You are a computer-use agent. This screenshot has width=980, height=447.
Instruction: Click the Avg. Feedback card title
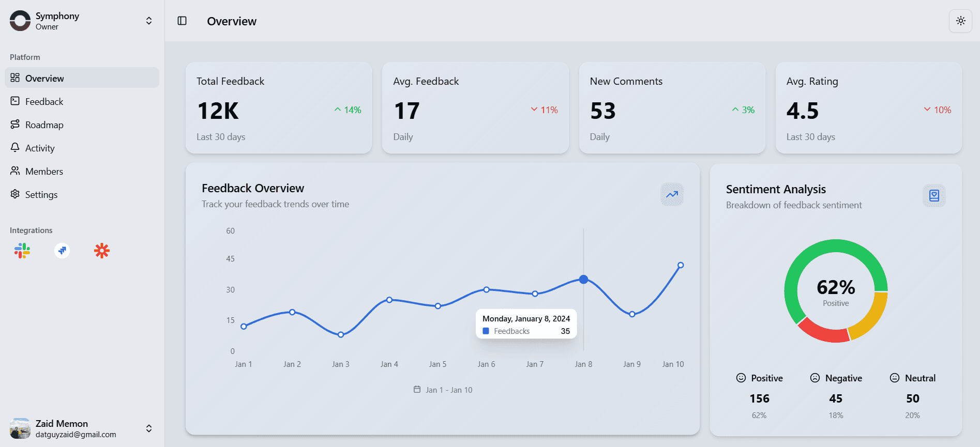426,81
